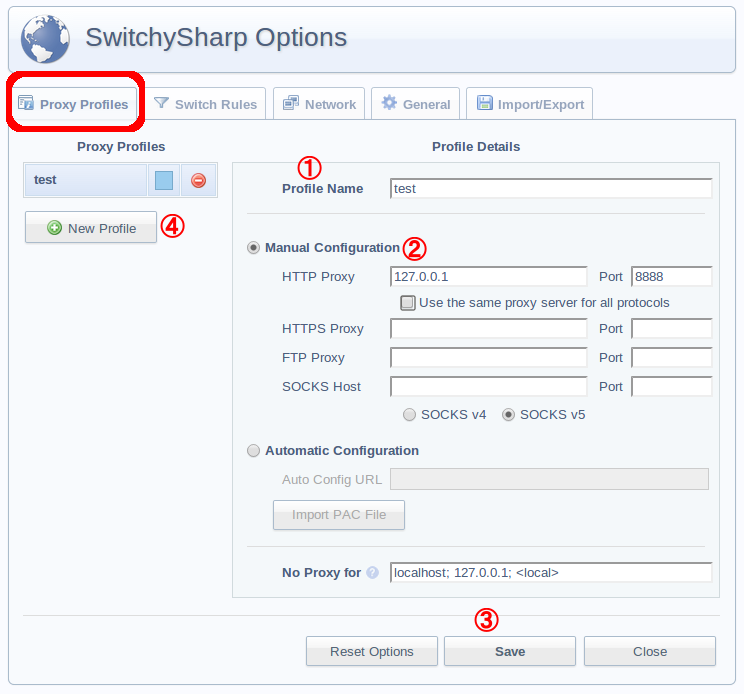Open the General tab
The image size is (744, 694).
[415, 104]
